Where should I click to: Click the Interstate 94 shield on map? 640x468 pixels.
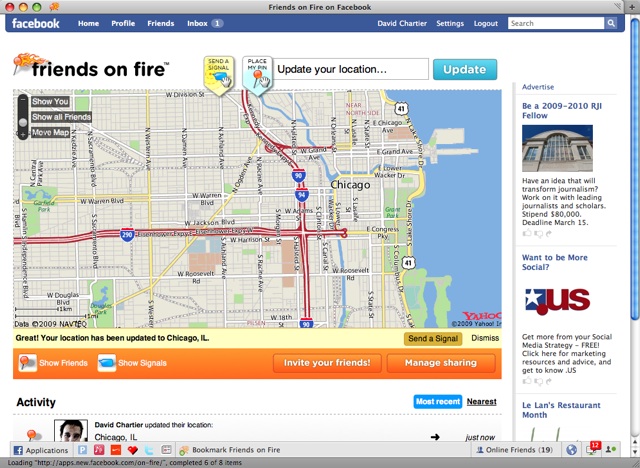pyautogui.click(x=302, y=195)
